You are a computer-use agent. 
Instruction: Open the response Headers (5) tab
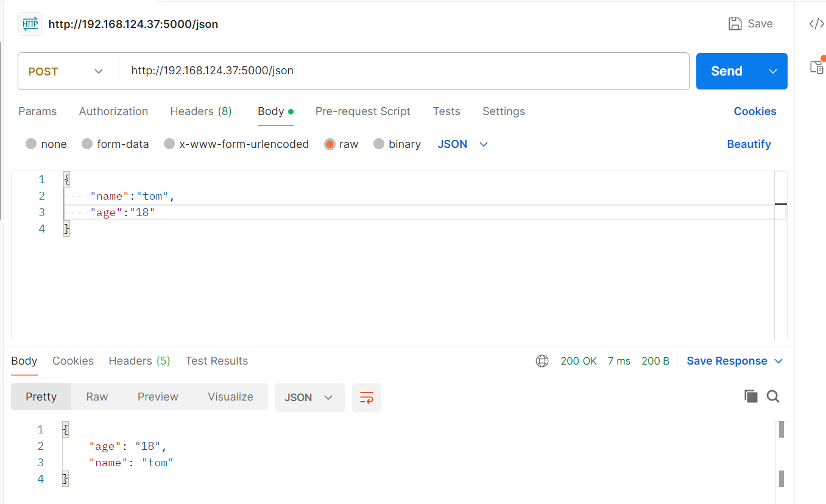tap(139, 361)
